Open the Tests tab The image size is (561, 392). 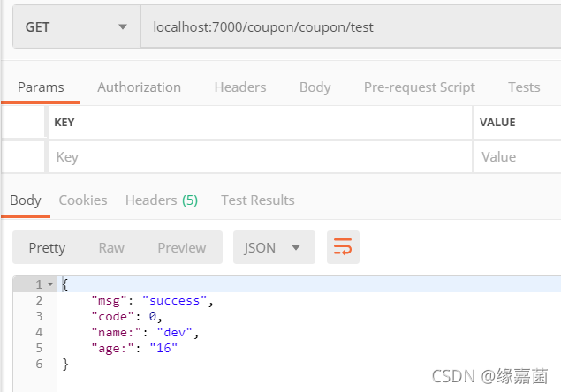(524, 87)
